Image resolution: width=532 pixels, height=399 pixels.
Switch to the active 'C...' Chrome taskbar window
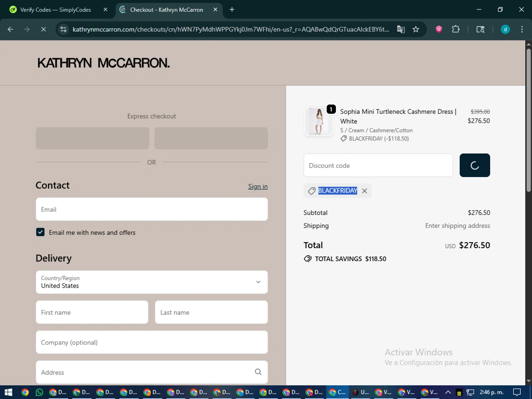(x=338, y=392)
